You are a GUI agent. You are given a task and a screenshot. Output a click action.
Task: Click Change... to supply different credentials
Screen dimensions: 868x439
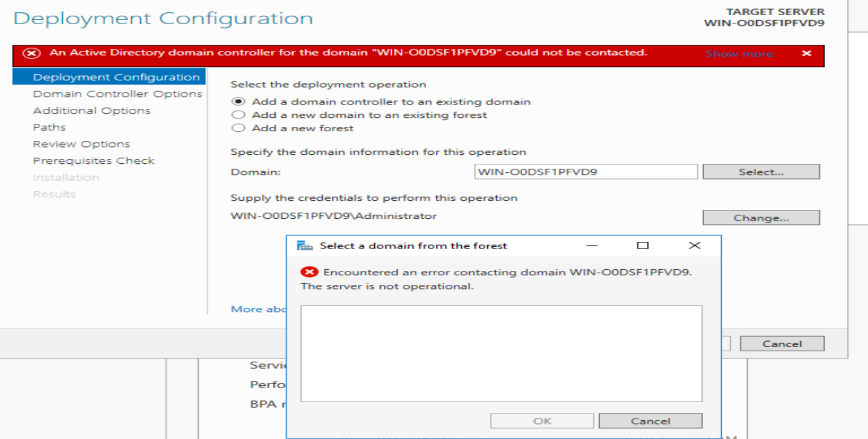click(x=760, y=217)
